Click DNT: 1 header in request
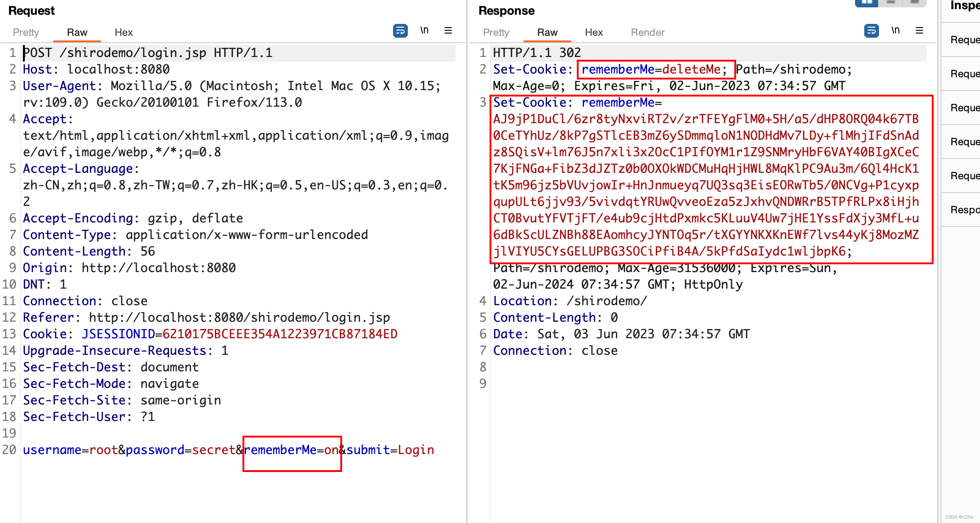980x523 pixels. click(45, 284)
